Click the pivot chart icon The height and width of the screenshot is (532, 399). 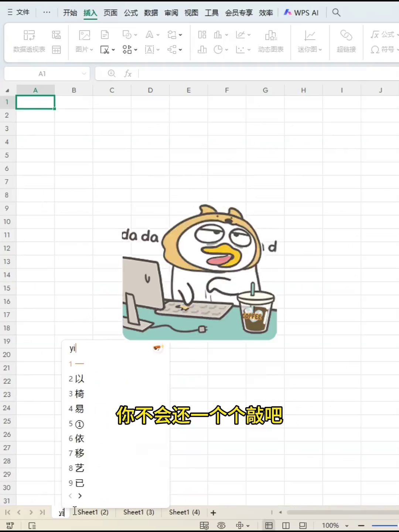(x=56, y=35)
